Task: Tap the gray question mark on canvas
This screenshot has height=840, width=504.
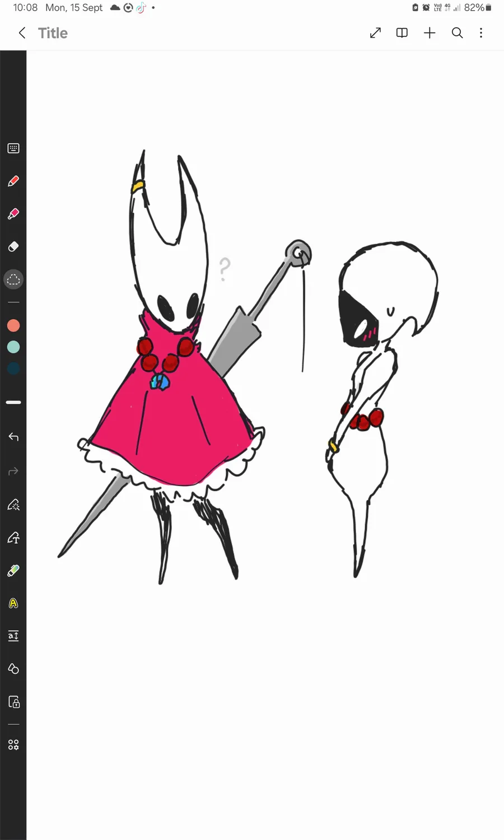Action: [x=225, y=269]
